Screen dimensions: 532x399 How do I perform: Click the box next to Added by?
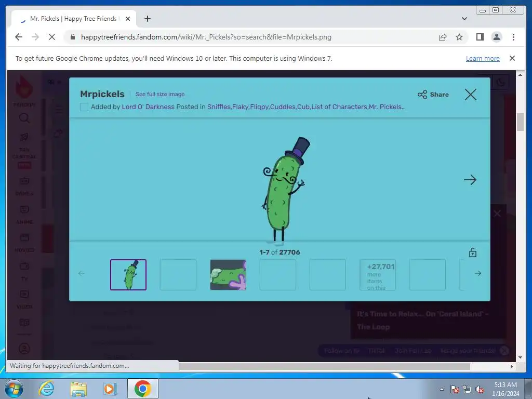[x=84, y=107]
